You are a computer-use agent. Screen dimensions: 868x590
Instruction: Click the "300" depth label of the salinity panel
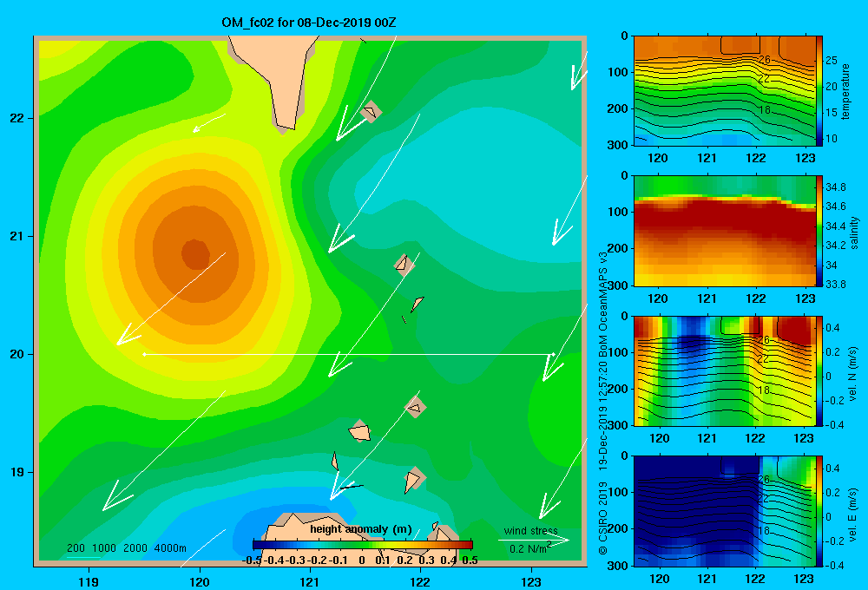click(618, 285)
